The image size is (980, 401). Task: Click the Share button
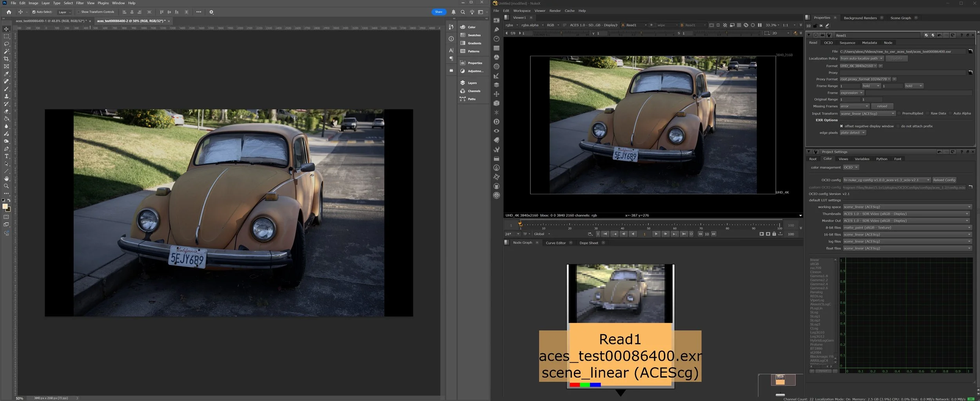pos(438,12)
